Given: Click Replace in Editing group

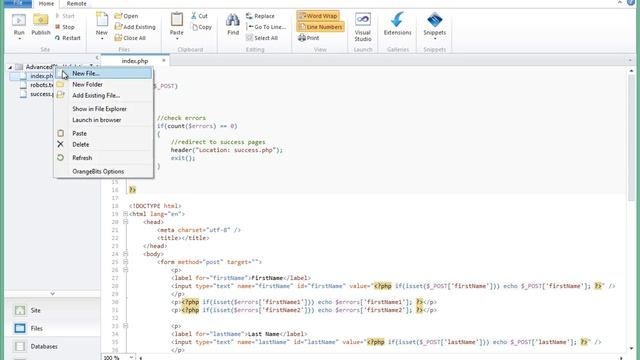Looking at the screenshot, I should (x=260, y=16).
